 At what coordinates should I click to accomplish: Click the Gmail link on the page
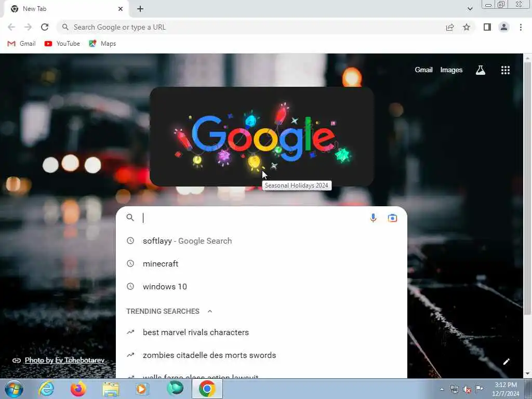pyautogui.click(x=423, y=70)
